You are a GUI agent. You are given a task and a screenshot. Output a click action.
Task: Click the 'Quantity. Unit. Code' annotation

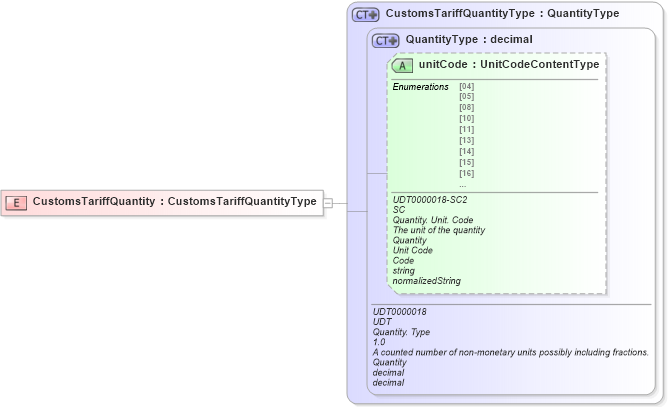pyautogui.click(x=433, y=220)
